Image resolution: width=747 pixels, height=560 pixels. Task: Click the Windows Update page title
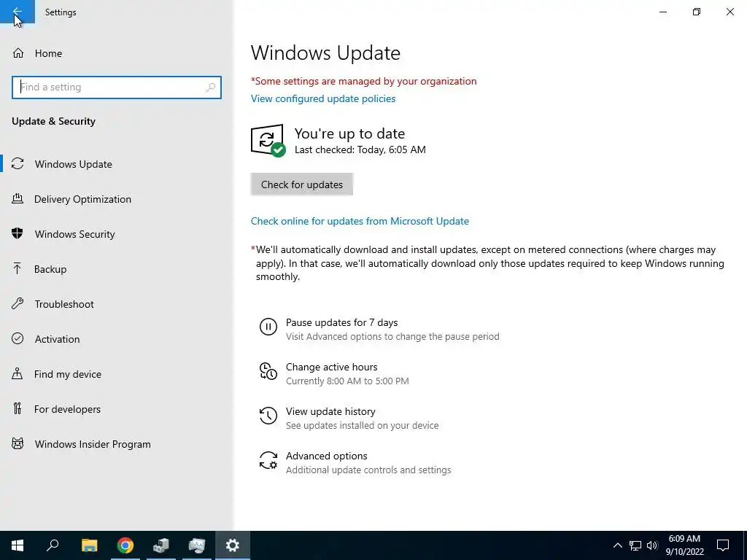325,52
